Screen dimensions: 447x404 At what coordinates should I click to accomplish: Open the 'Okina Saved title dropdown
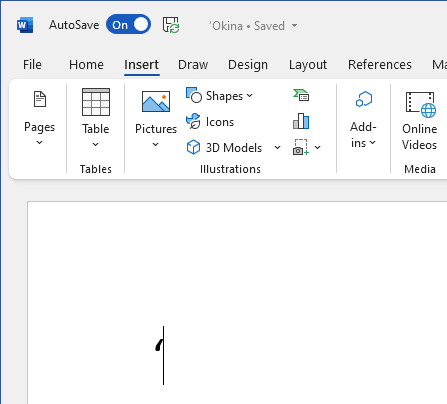(x=294, y=26)
